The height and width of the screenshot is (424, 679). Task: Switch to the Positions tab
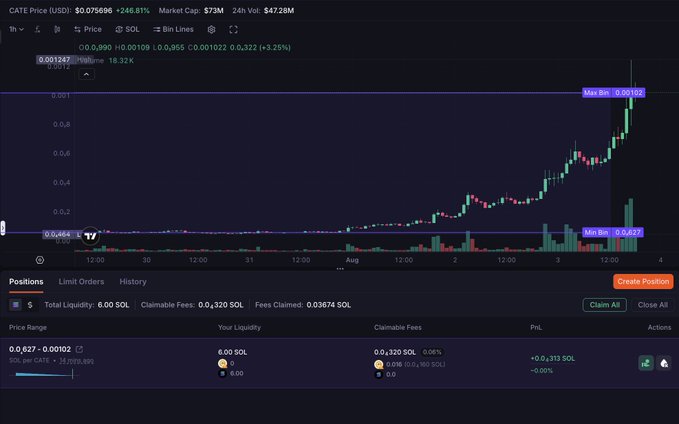pyautogui.click(x=26, y=282)
